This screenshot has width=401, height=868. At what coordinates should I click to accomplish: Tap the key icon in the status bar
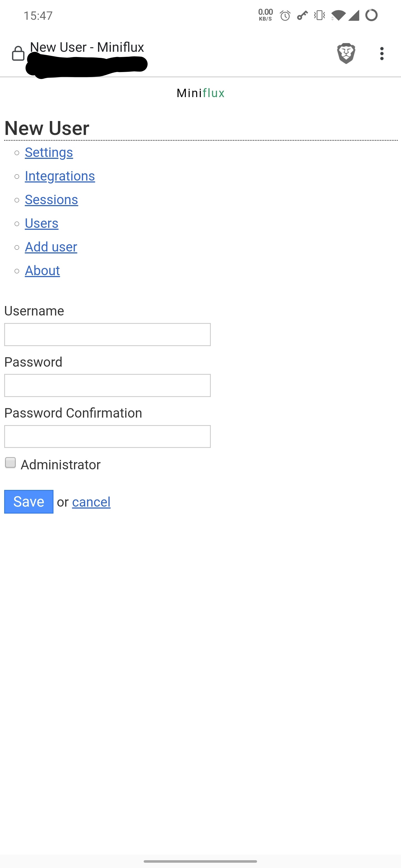[x=302, y=15]
